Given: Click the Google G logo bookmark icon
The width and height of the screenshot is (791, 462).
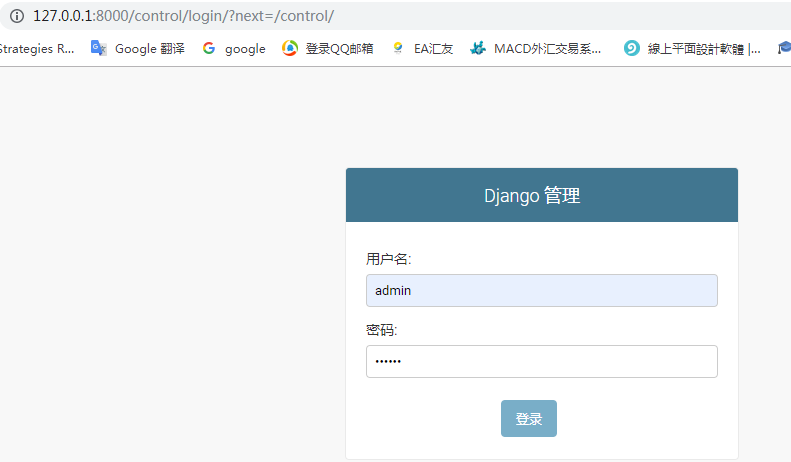Looking at the screenshot, I should [x=209, y=48].
